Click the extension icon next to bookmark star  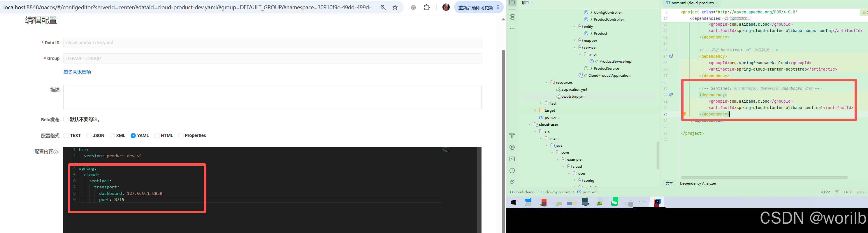pos(413,7)
